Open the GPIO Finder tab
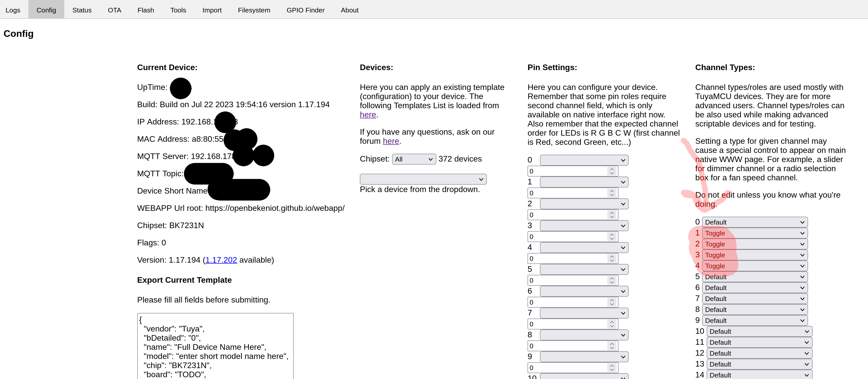Screen dimensions: 868x379 [305, 10]
